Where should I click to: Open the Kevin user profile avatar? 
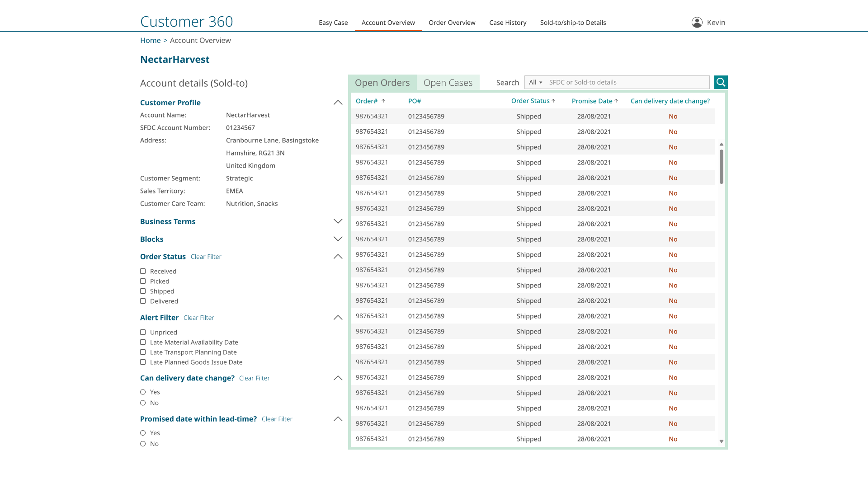(x=697, y=22)
